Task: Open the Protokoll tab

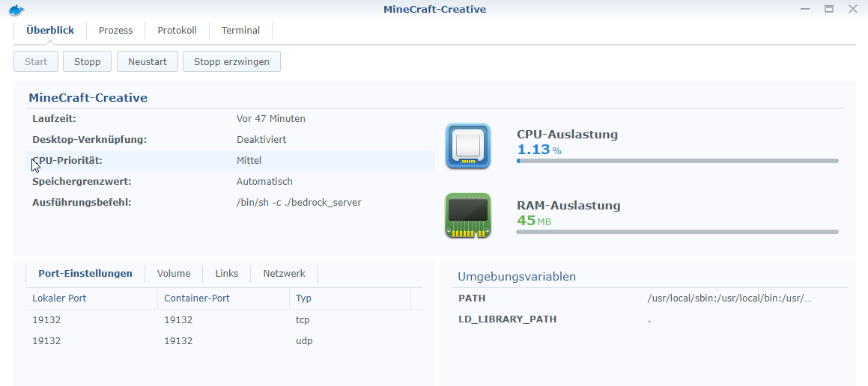Action: [177, 31]
